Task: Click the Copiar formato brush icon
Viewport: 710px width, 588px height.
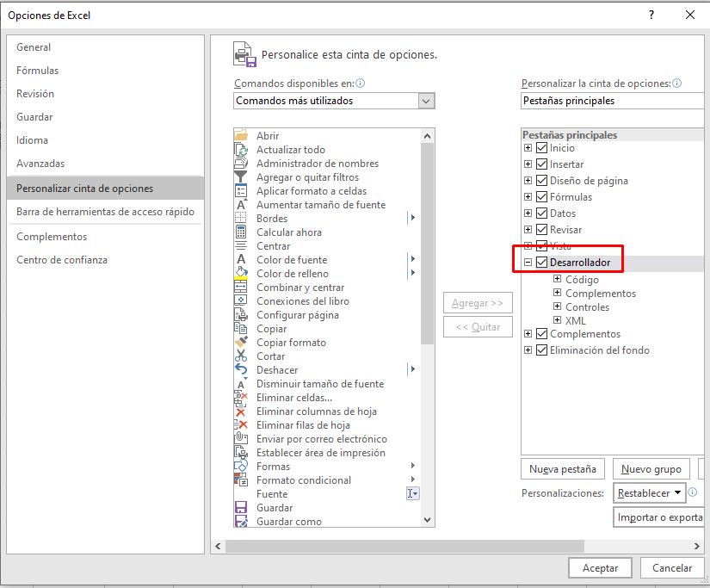Action: point(241,343)
